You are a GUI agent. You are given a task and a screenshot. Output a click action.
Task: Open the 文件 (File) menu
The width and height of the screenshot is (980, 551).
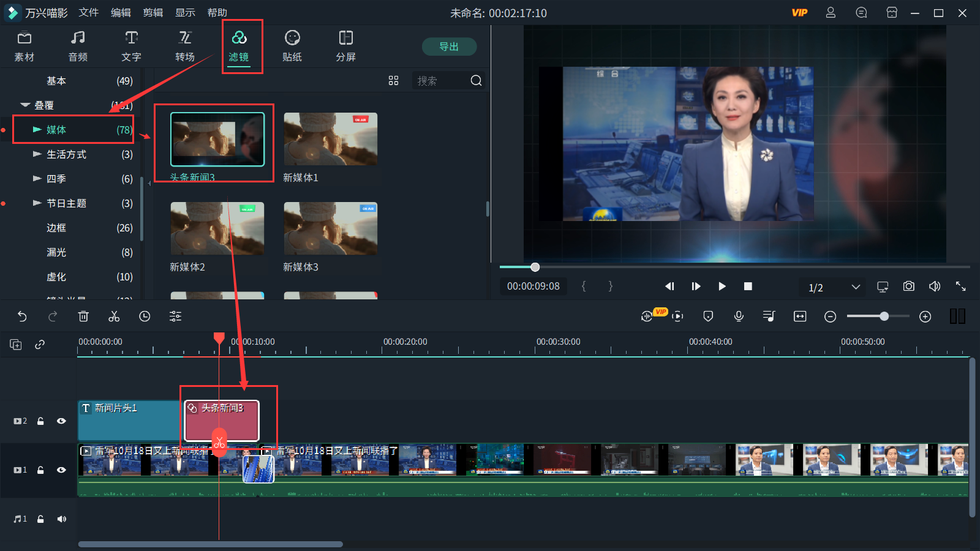tap(89, 12)
